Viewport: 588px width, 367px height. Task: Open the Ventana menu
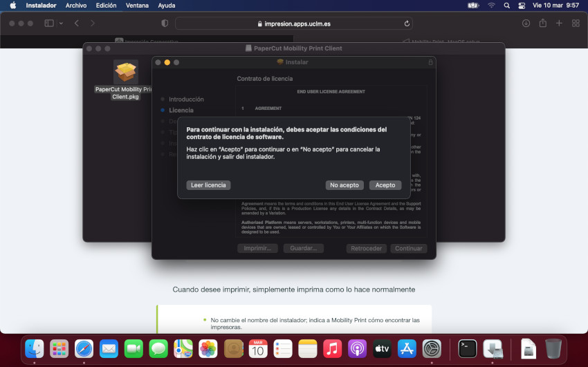click(137, 6)
